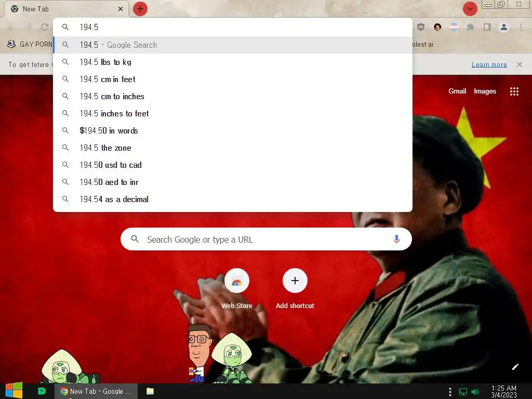Select '194.5 cm to inches' suggestion
Viewport: 532px width, 399px height.
pyautogui.click(x=233, y=96)
